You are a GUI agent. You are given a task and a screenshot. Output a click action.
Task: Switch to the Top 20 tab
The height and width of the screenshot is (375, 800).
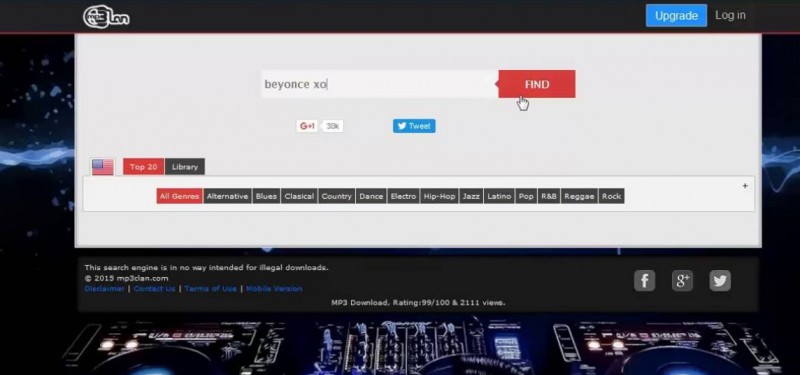(x=143, y=167)
